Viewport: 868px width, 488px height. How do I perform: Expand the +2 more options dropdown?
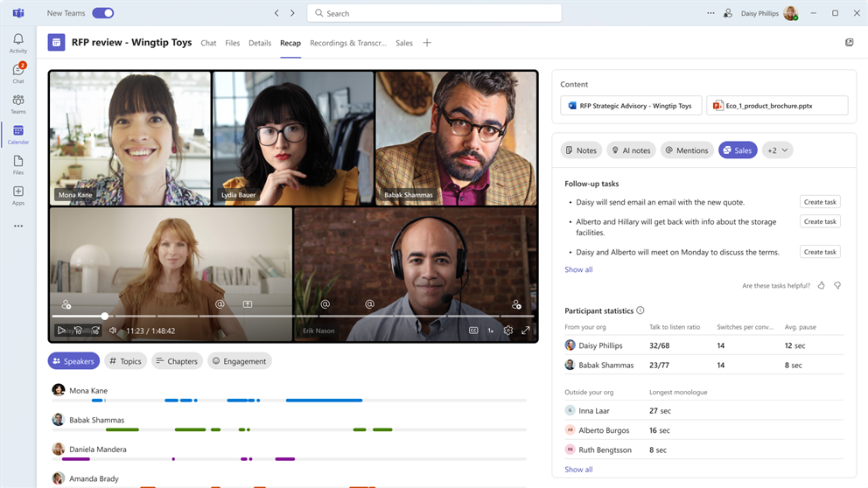777,150
